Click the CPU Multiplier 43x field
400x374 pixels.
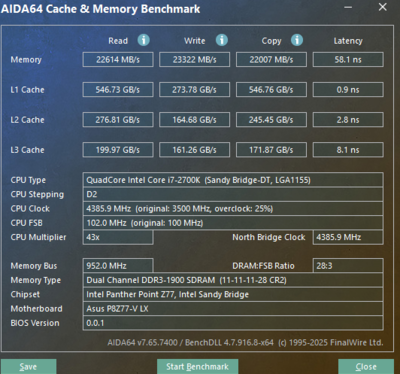point(118,237)
